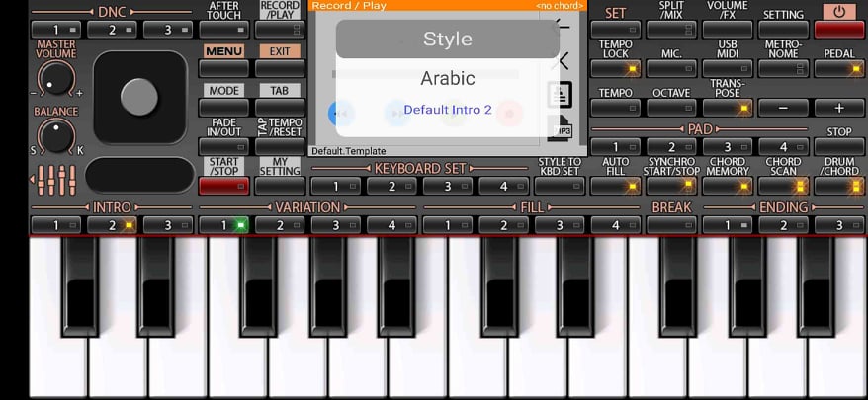This screenshot has height=400, width=868.
Task: Click the EXIT button
Action: click(x=280, y=68)
